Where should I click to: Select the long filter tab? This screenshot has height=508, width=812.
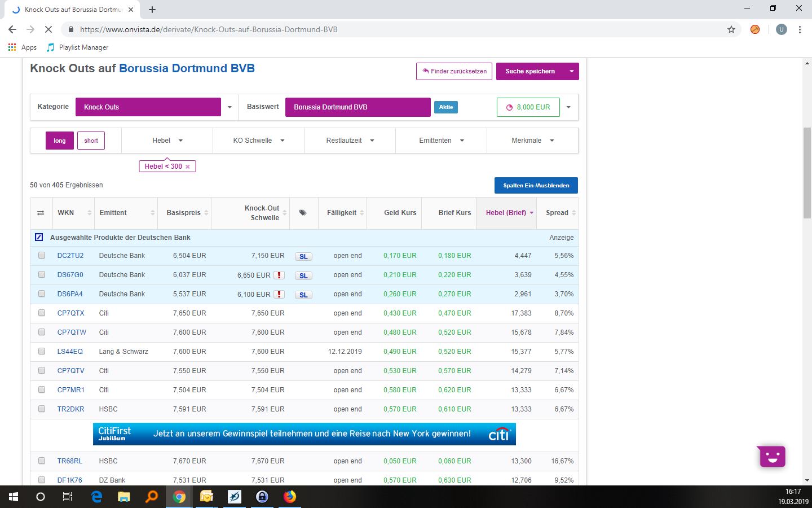pyautogui.click(x=60, y=141)
